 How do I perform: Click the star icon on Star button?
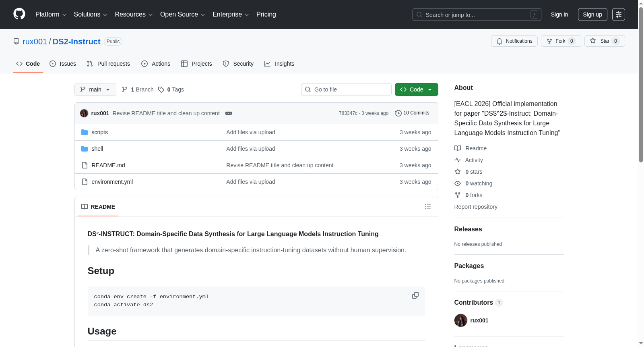(593, 41)
